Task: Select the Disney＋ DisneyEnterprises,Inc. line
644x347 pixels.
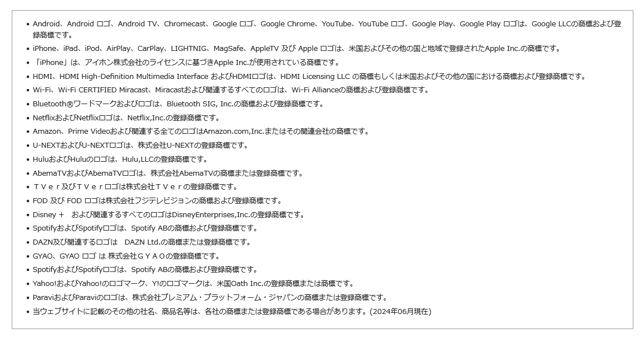Action: pos(169,215)
